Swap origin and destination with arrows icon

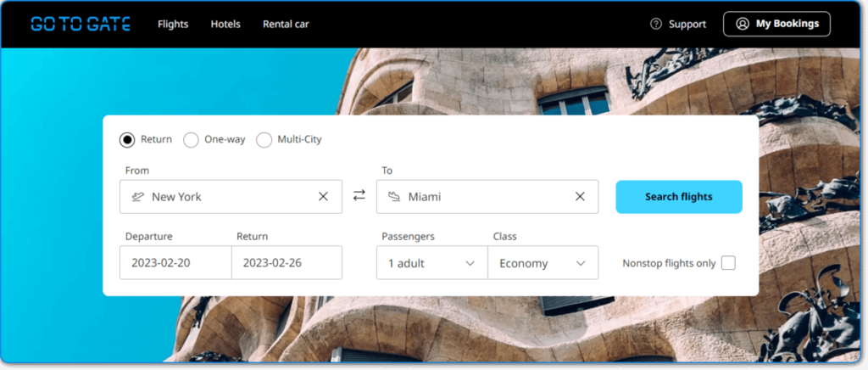click(x=359, y=195)
